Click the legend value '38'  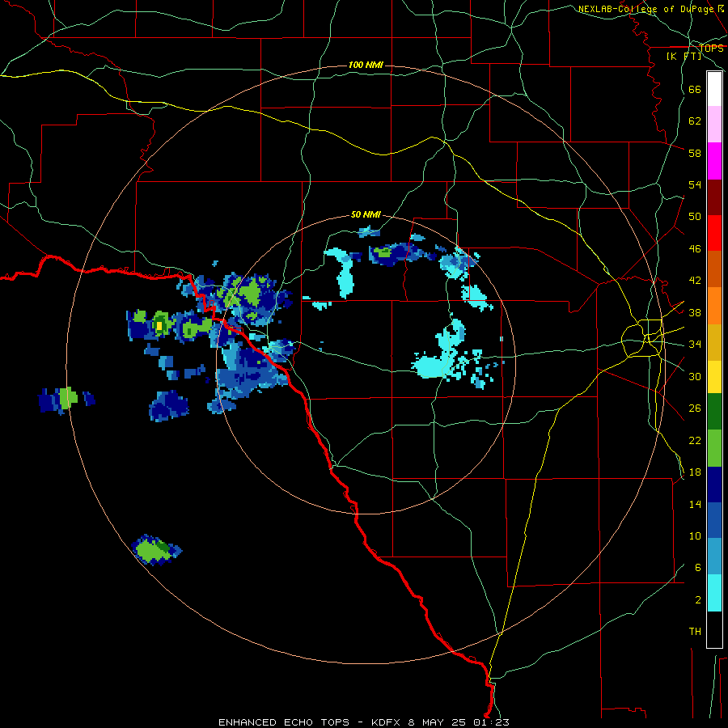coord(695,312)
